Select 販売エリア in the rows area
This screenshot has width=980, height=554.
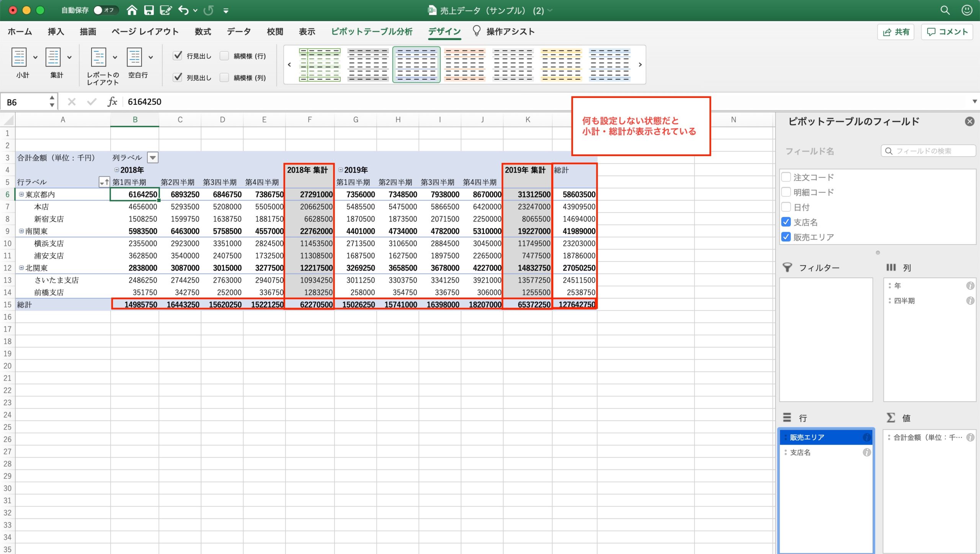tap(826, 437)
